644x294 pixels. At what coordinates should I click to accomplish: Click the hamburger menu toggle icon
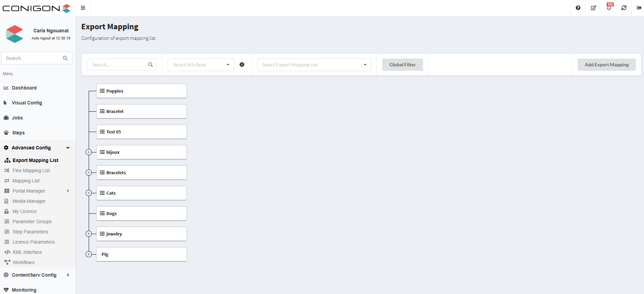tap(83, 8)
